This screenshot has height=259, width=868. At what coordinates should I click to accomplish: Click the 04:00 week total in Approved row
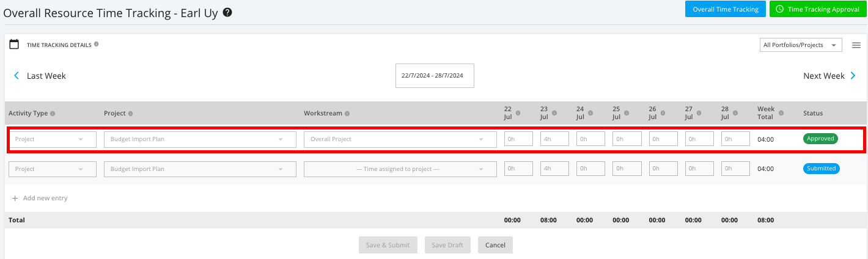click(x=765, y=139)
